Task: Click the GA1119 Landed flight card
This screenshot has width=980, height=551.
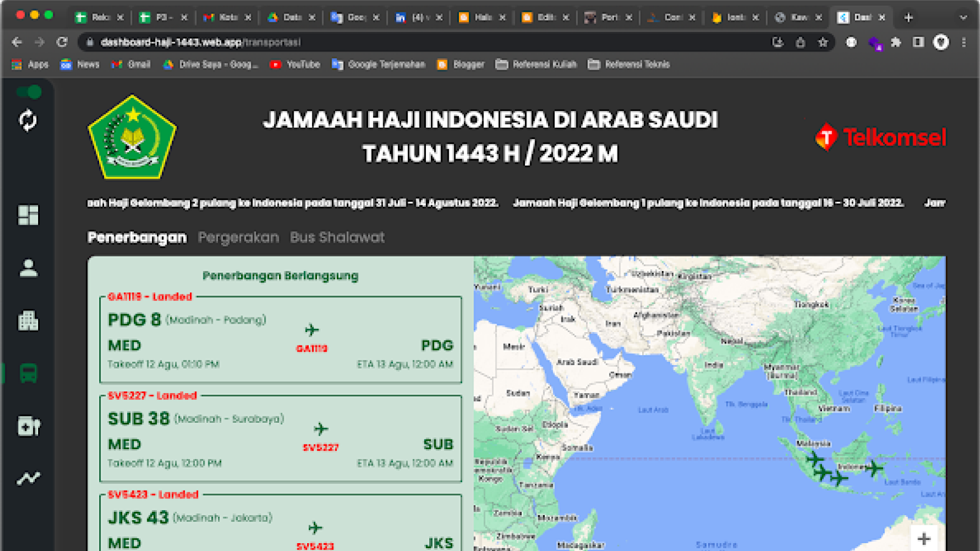Action: pyautogui.click(x=280, y=336)
